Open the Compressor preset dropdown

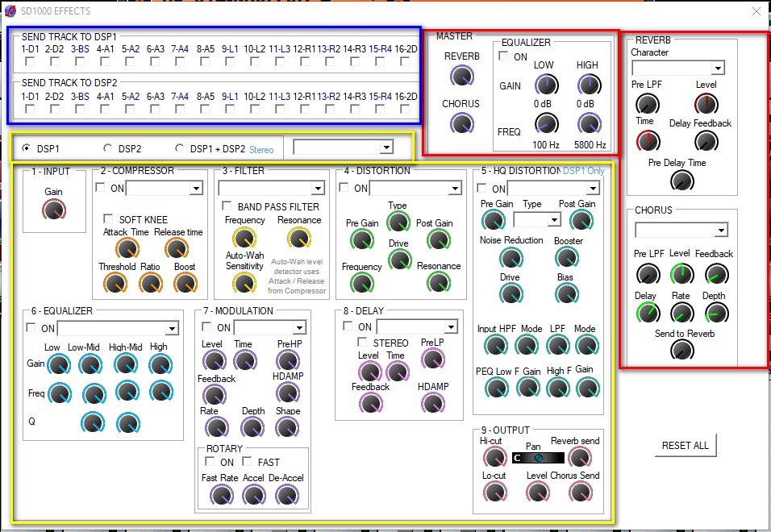click(x=165, y=188)
